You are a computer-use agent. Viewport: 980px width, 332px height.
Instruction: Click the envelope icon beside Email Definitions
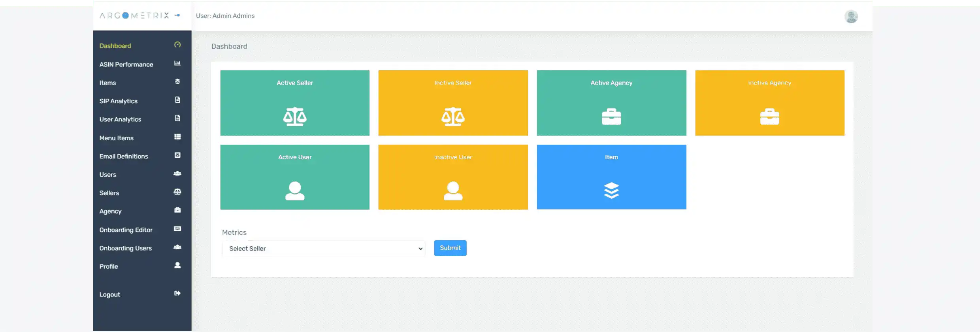pos(177,155)
